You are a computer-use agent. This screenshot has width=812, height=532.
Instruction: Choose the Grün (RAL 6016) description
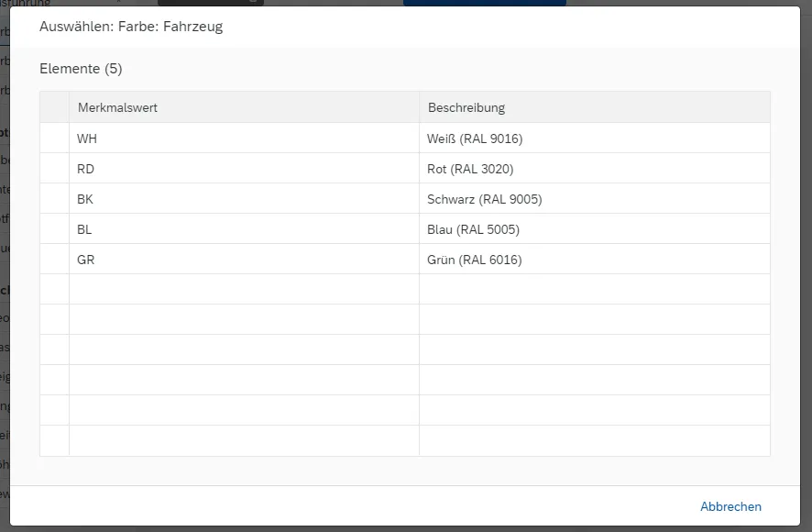click(x=474, y=260)
